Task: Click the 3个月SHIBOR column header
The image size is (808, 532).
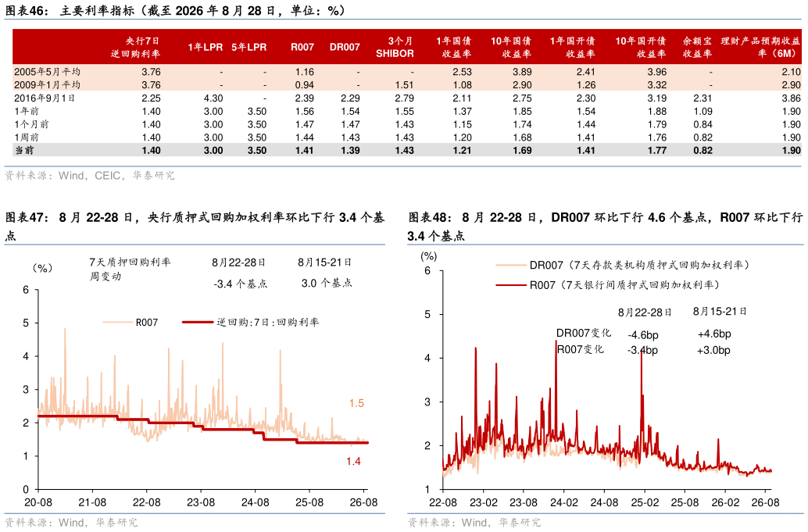Action: [x=395, y=47]
